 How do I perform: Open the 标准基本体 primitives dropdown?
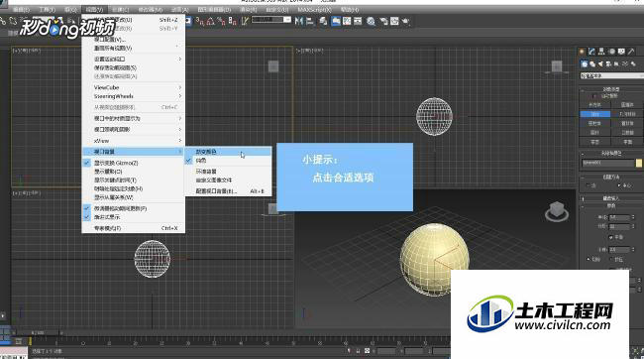(x=612, y=75)
